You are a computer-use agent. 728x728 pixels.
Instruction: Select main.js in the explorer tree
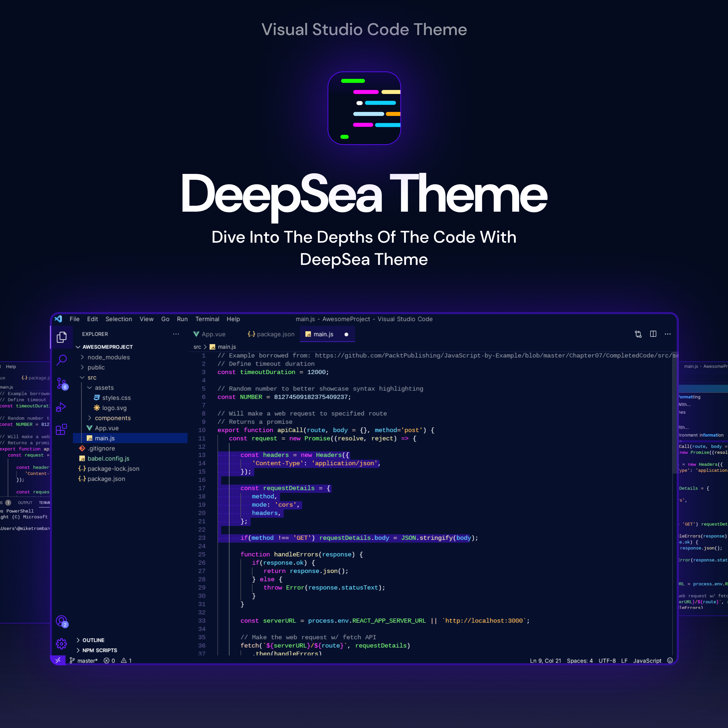130,438
